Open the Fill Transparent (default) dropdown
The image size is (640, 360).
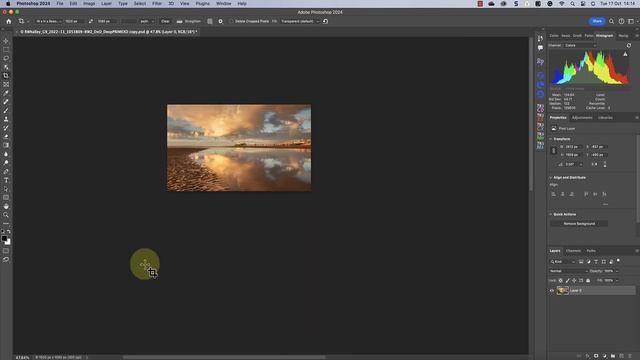[300, 21]
